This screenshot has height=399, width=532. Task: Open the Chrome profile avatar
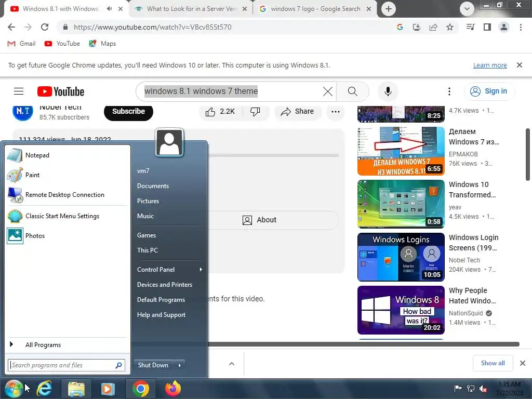tap(504, 27)
